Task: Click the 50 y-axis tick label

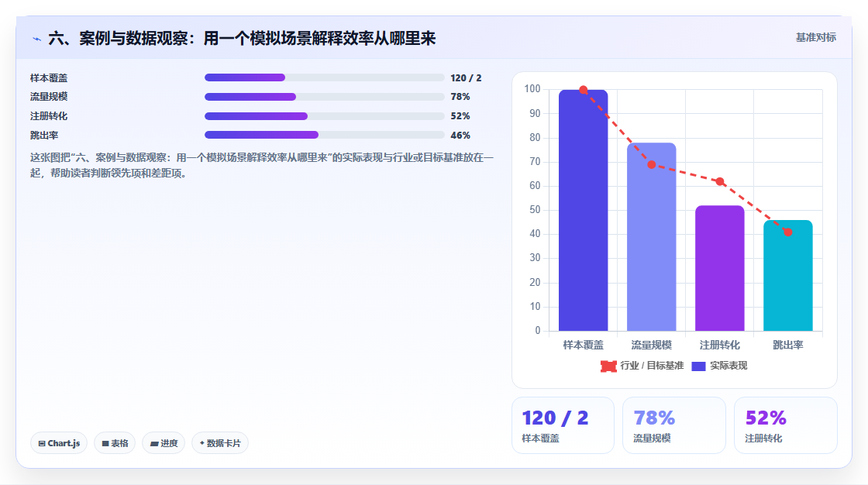Action: [535, 210]
